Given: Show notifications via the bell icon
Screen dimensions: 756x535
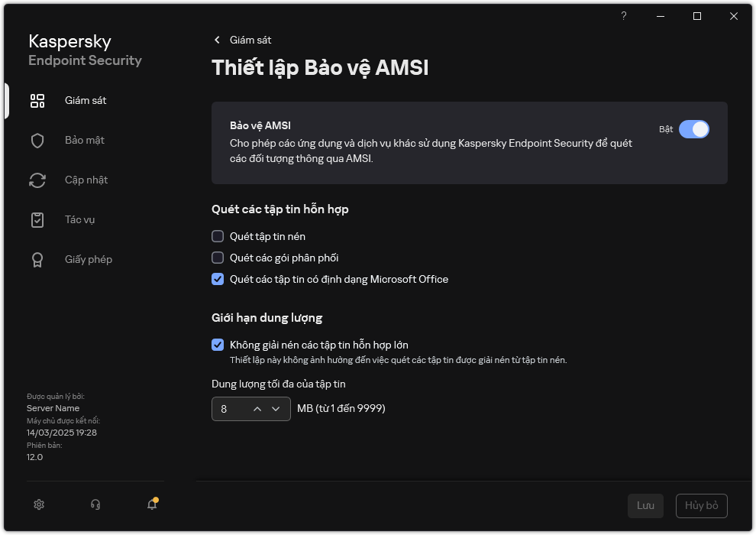Looking at the screenshot, I should [x=152, y=504].
